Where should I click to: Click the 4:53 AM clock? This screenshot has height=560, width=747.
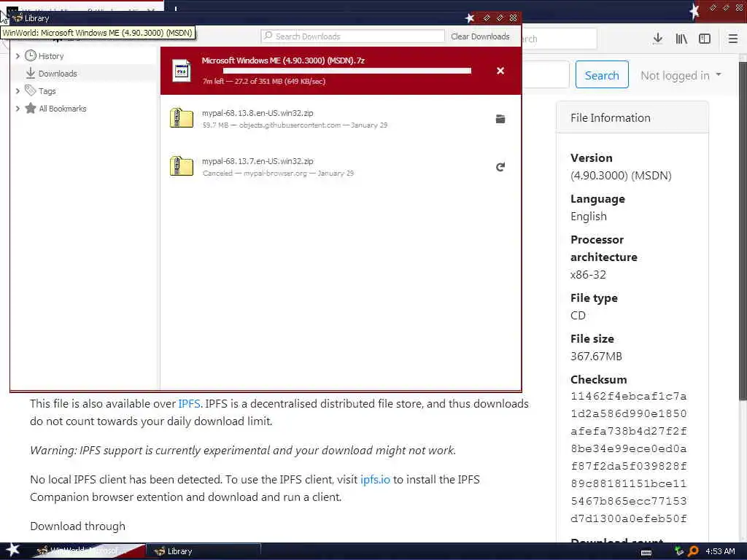(720, 551)
